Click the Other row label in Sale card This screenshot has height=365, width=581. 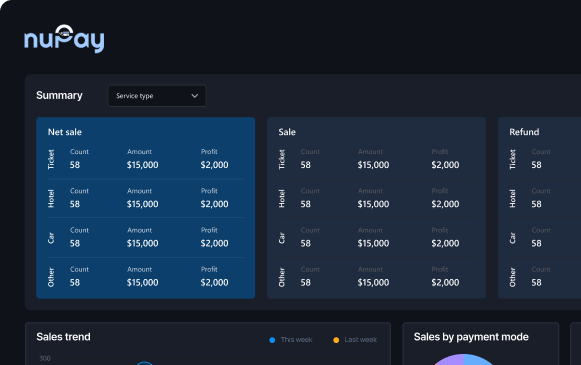pyautogui.click(x=282, y=277)
